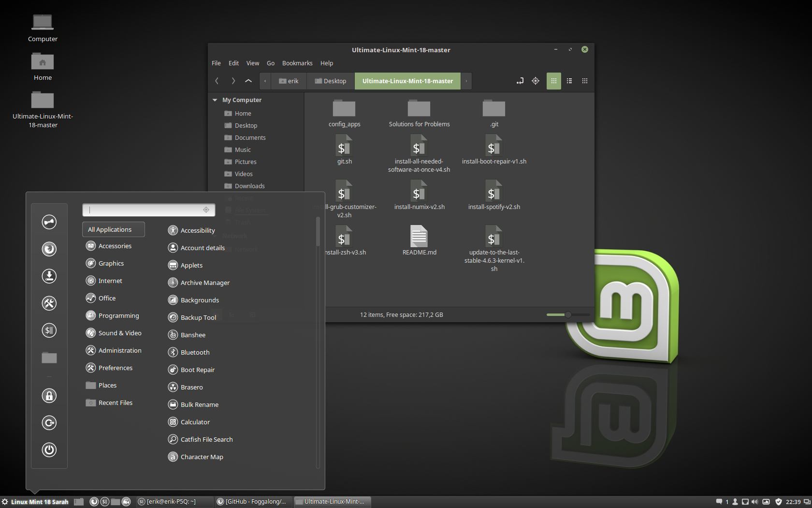The width and height of the screenshot is (812, 508).
Task: Select the README.md file
Action: click(419, 240)
